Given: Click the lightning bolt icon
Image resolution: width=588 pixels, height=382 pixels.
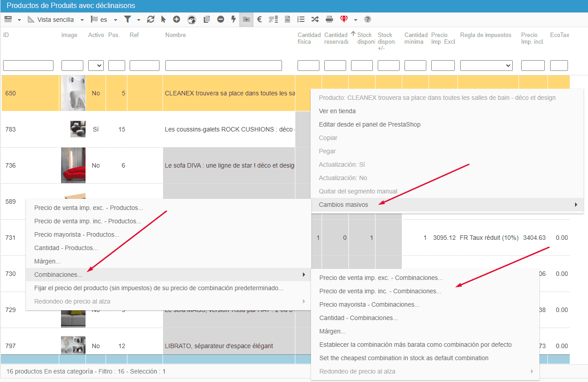Looking at the screenshot, I should (x=233, y=19).
